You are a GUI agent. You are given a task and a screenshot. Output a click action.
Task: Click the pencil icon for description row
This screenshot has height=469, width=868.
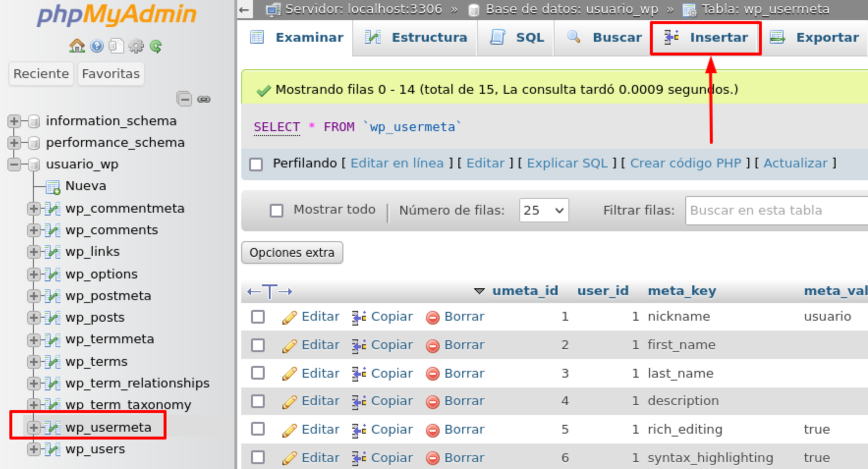pyautogui.click(x=289, y=402)
